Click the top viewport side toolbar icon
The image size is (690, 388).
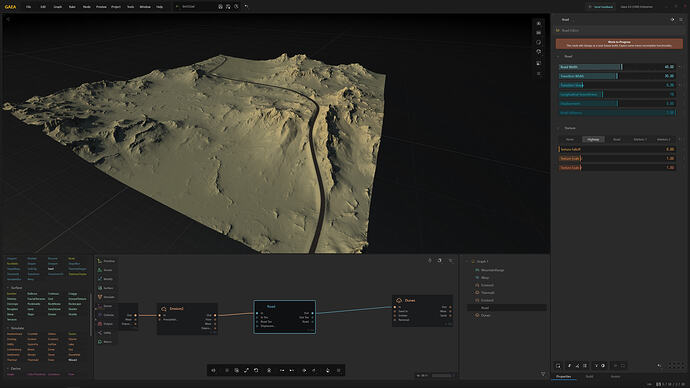[539, 23]
